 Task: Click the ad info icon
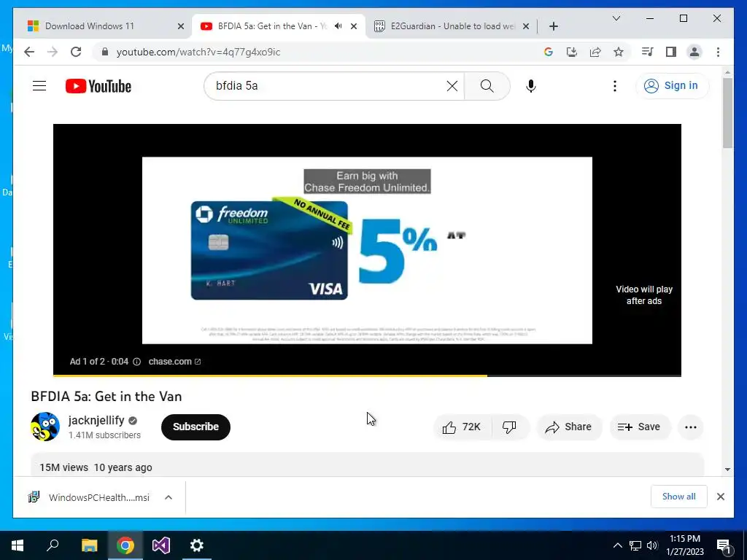tap(136, 362)
